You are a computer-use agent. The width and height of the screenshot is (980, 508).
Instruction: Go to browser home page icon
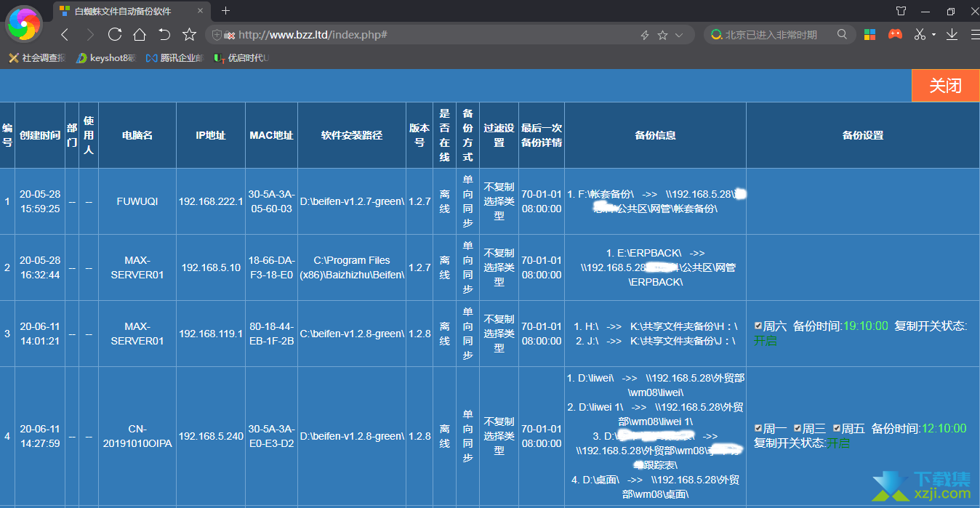click(x=140, y=34)
